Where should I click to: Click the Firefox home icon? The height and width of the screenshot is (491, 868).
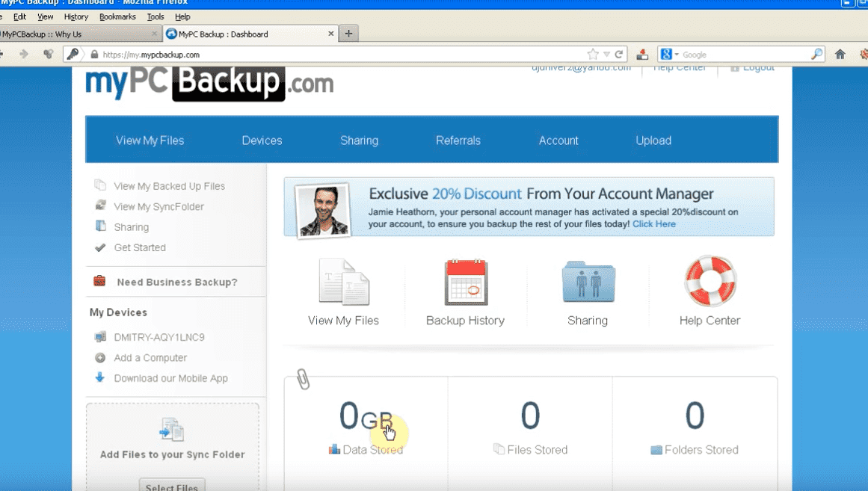click(840, 55)
